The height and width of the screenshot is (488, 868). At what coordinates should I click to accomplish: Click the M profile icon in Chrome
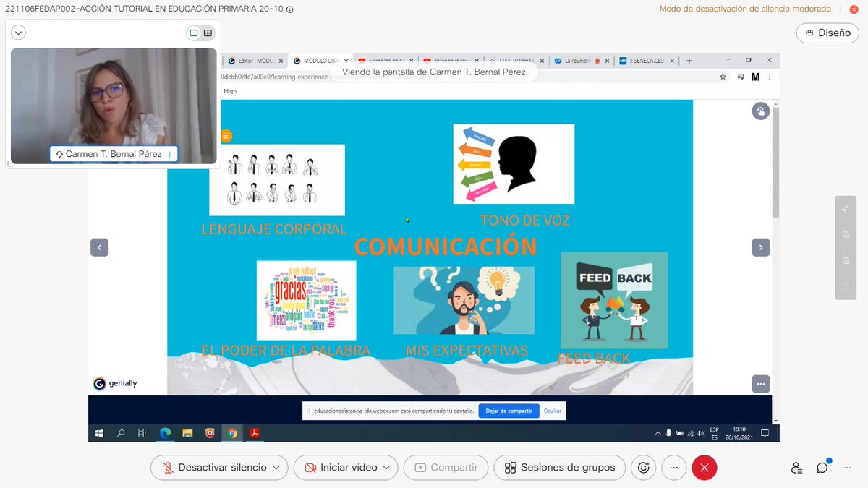[x=756, y=76]
